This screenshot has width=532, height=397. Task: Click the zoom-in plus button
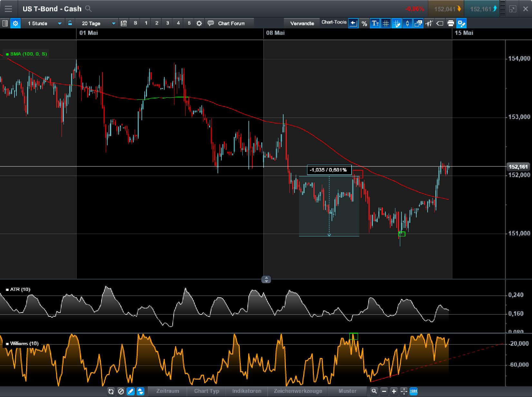coord(394,391)
